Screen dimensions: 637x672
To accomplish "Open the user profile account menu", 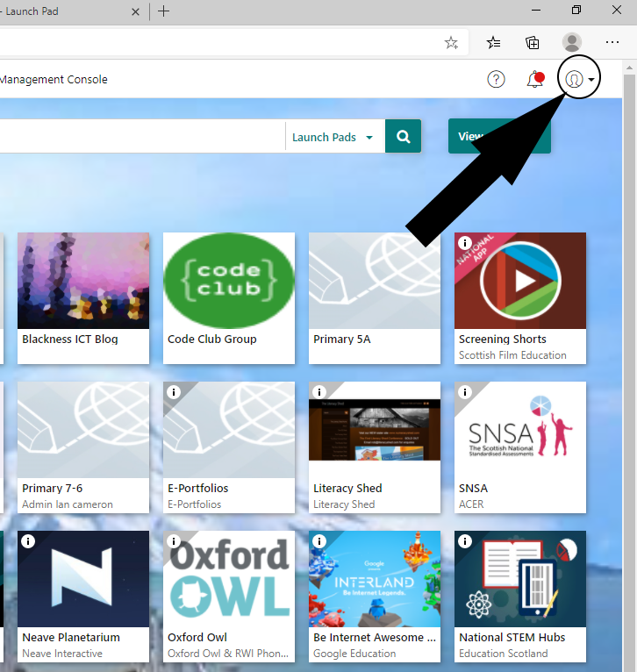I will pyautogui.click(x=579, y=79).
